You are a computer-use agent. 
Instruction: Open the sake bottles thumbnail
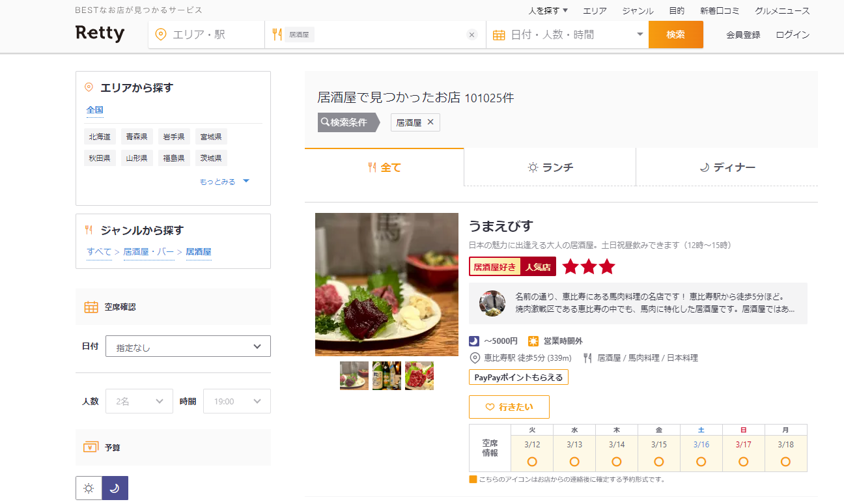point(387,376)
